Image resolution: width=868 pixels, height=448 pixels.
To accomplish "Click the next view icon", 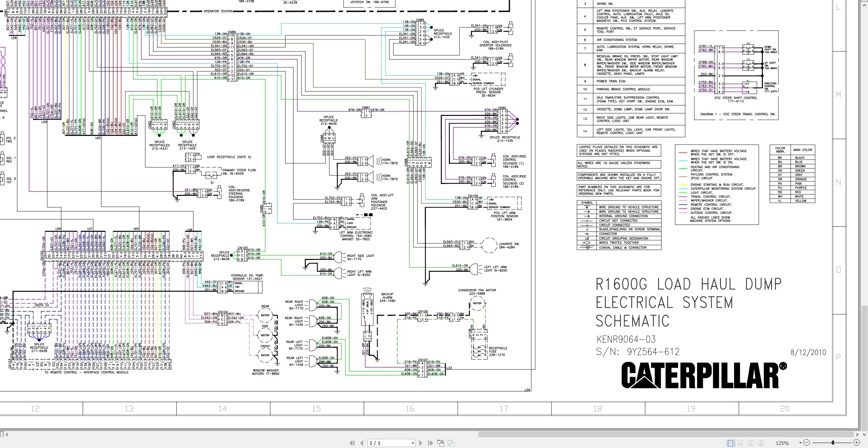I will pyautogui.click(x=451, y=443).
